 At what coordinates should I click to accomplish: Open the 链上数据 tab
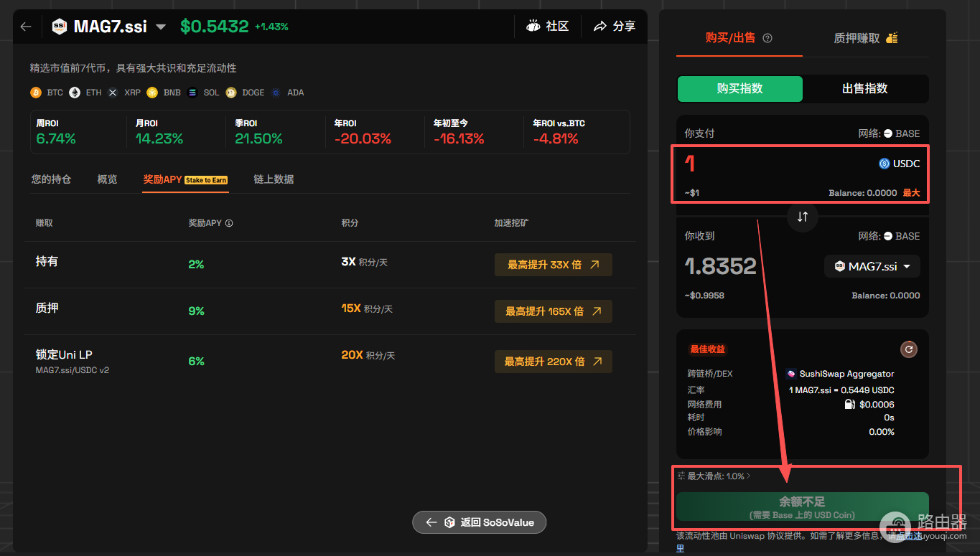click(x=274, y=179)
